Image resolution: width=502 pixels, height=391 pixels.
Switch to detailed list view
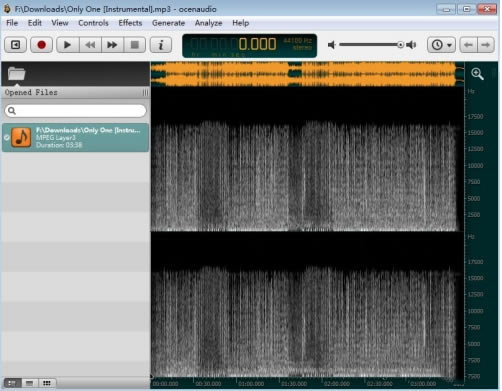tap(12, 383)
